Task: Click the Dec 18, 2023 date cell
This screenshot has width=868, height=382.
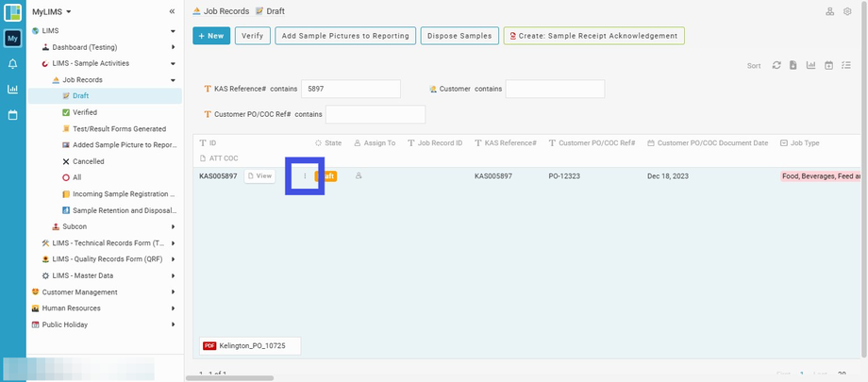Action: pos(668,176)
